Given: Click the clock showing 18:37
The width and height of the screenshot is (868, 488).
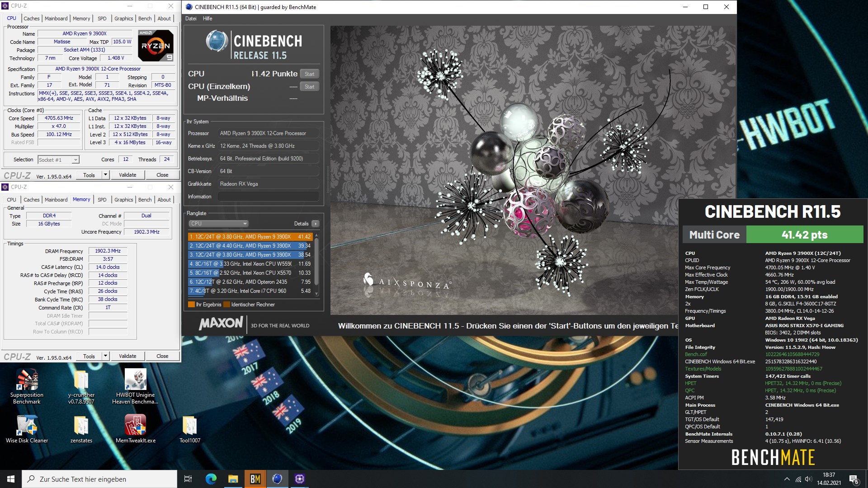Looking at the screenshot, I should pyautogui.click(x=829, y=475).
